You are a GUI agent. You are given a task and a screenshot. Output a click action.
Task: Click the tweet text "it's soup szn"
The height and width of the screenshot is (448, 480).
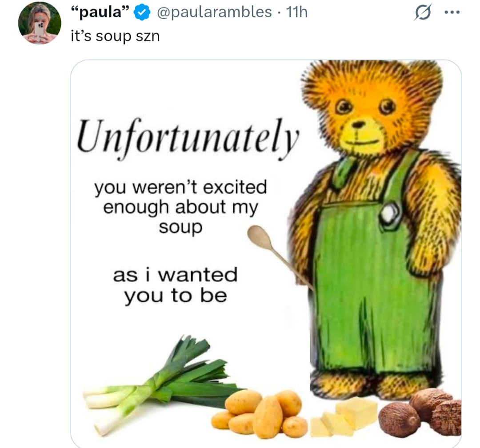[x=115, y=36]
